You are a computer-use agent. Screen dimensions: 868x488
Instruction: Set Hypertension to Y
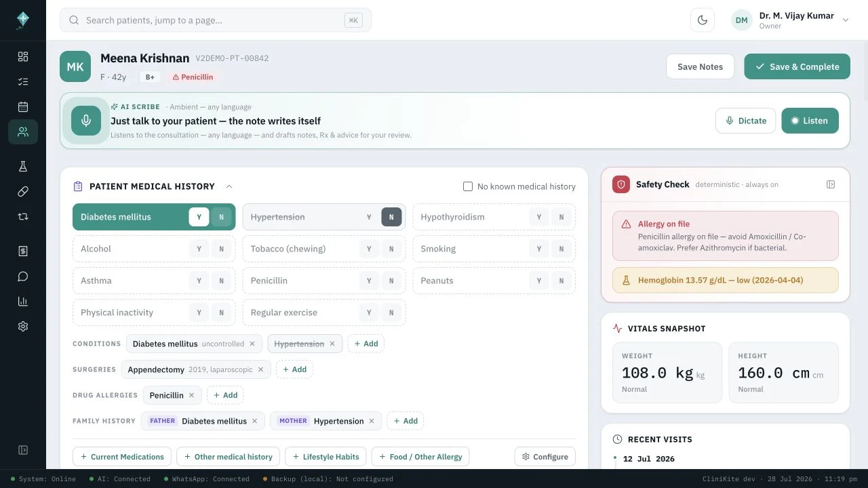[x=369, y=217]
